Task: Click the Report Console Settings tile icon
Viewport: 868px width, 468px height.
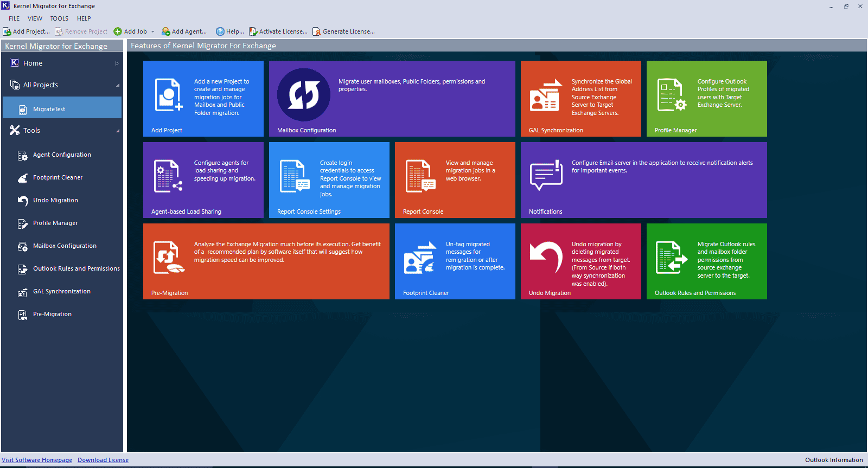Action: pyautogui.click(x=295, y=176)
